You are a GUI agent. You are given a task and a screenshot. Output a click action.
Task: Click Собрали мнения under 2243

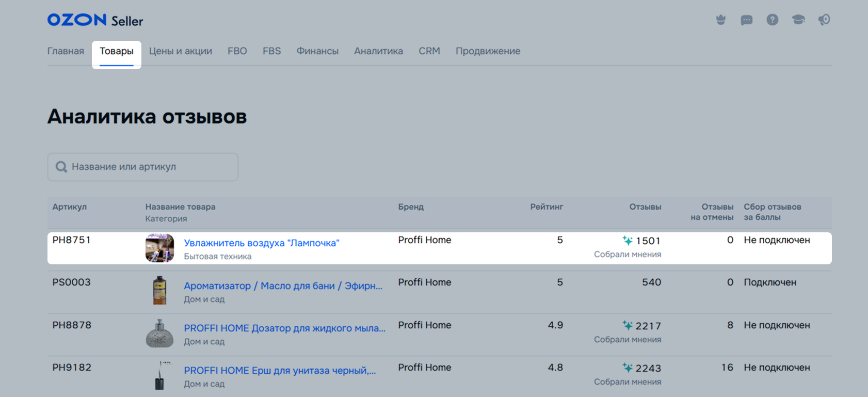[x=628, y=382]
